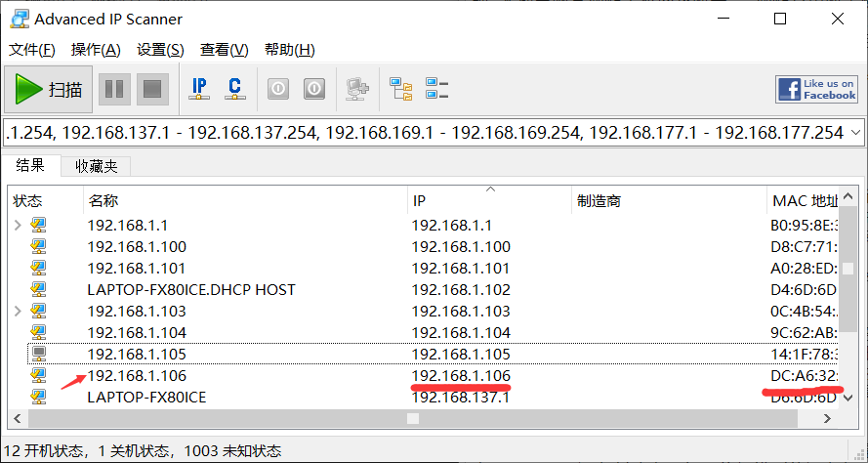Click the horizontal scrollbar left arrow
The width and height of the screenshot is (868, 463).
[x=18, y=418]
